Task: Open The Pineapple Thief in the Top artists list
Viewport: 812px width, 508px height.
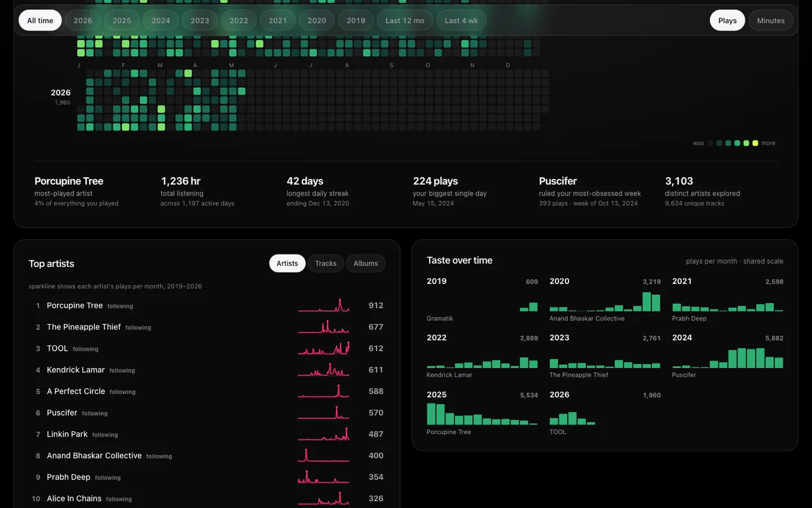Action: click(206, 327)
